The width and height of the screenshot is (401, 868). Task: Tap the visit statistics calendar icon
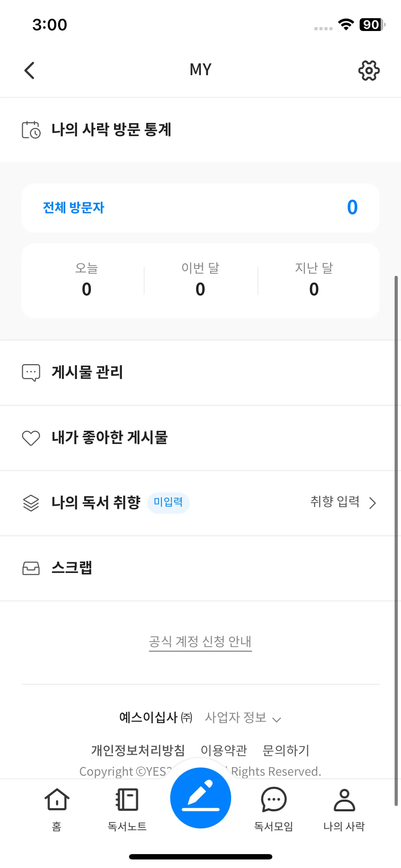pyautogui.click(x=31, y=130)
